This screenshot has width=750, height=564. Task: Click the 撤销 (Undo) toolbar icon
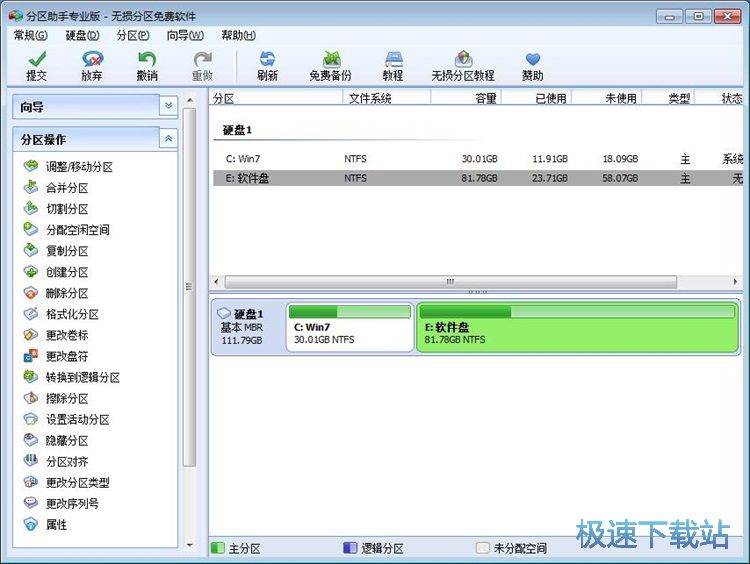[147, 66]
